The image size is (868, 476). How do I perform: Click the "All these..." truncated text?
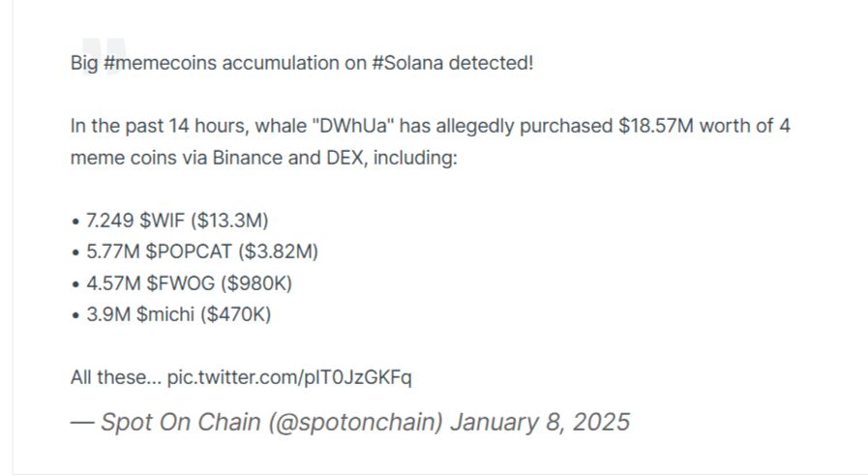(116, 378)
